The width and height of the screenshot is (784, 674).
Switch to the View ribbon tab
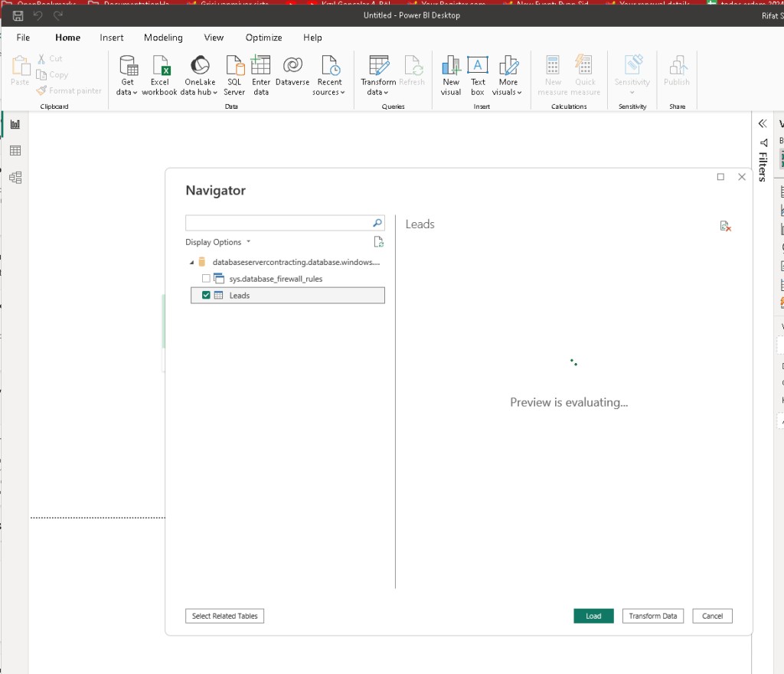tap(214, 38)
